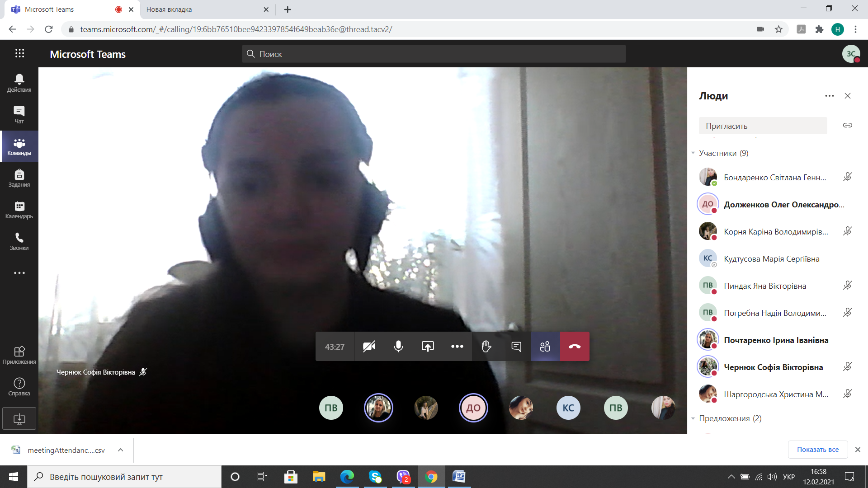
Task: Toggle the camera on
Action: [x=369, y=347]
